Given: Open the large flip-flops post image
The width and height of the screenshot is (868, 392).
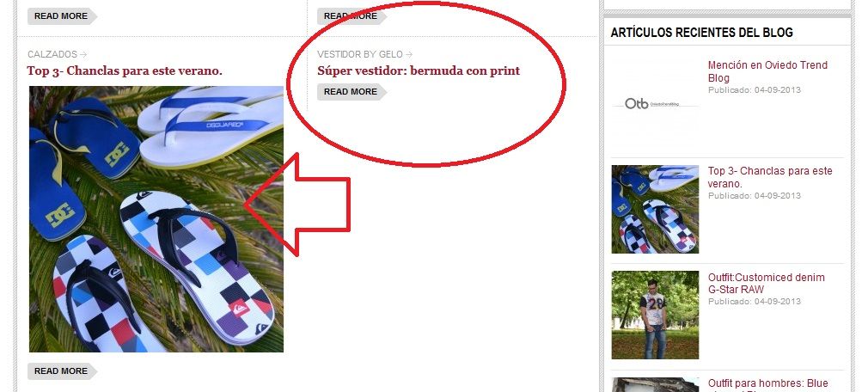Looking at the screenshot, I should 156,219.
